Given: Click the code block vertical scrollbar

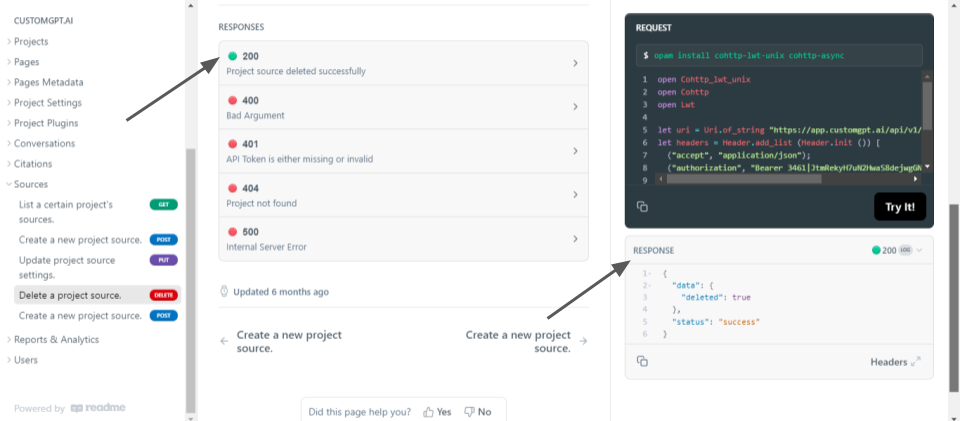Looking at the screenshot, I should pyautogui.click(x=927, y=105).
